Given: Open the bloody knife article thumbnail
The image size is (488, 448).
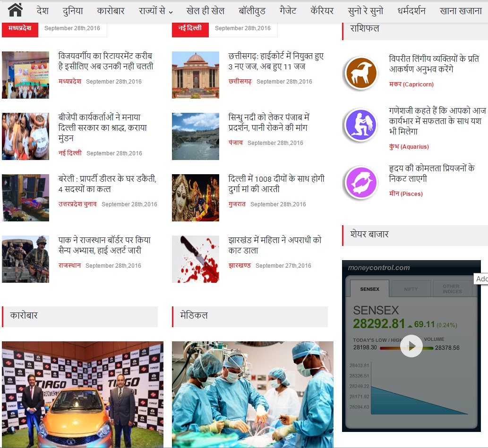Looking at the screenshot, I should [196, 259].
